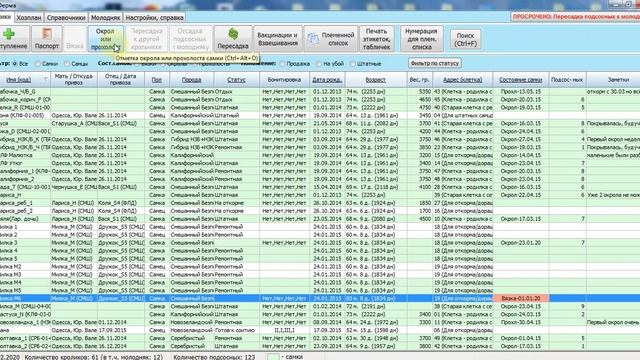Sort by the Возраст column header
The height and width of the screenshot is (360, 640).
[376, 80]
